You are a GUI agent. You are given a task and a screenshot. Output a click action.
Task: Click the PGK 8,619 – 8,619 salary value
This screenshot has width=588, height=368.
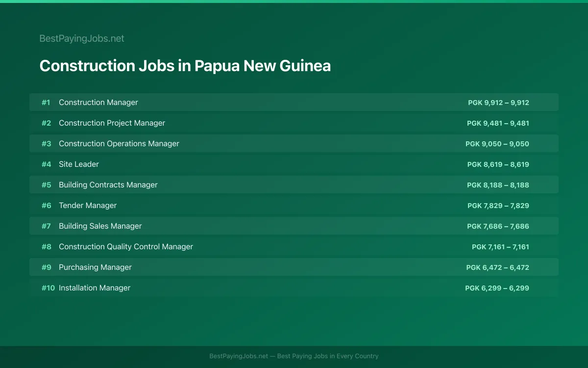(x=498, y=164)
